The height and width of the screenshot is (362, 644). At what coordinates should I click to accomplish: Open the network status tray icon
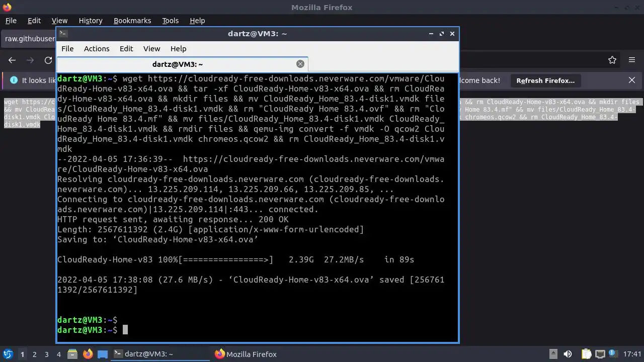(x=600, y=354)
